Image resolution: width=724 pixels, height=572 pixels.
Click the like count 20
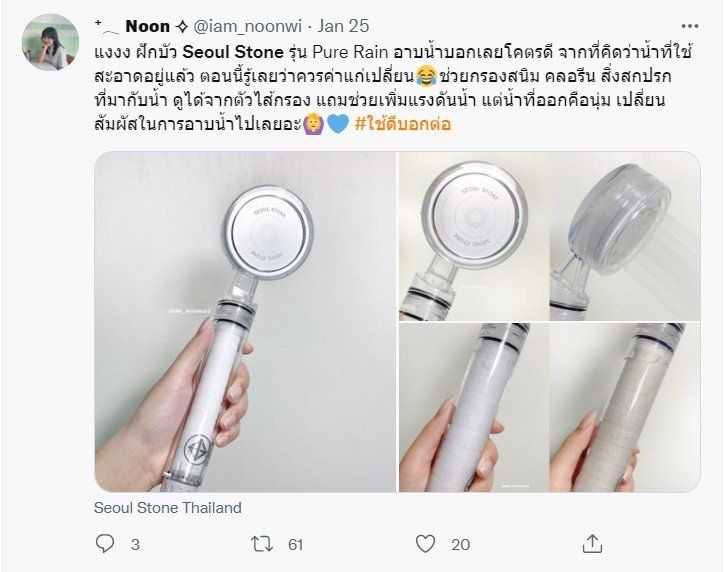460,545
